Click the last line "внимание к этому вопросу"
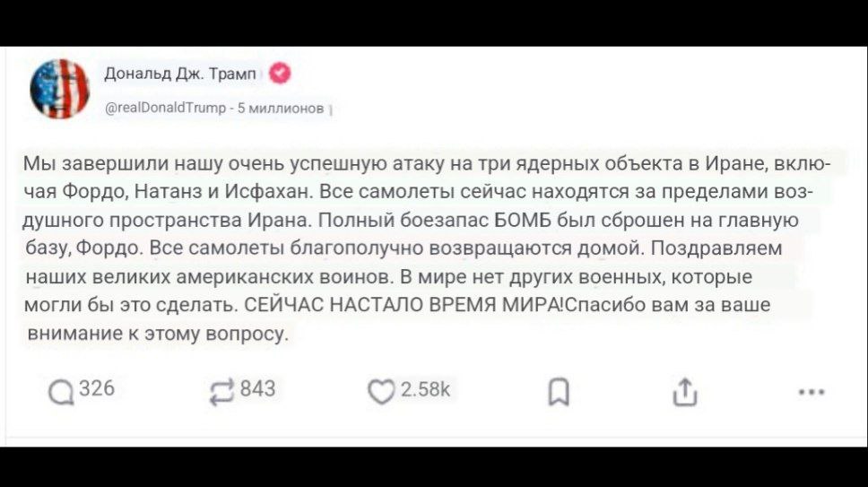 [156, 334]
